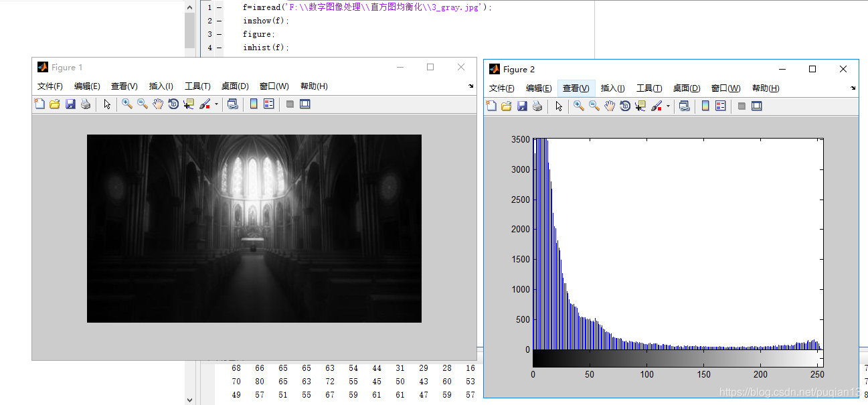Open 窗口(W) menu in Figure 1
Screen dimensions: 868x405
click(x=274, y=86)
